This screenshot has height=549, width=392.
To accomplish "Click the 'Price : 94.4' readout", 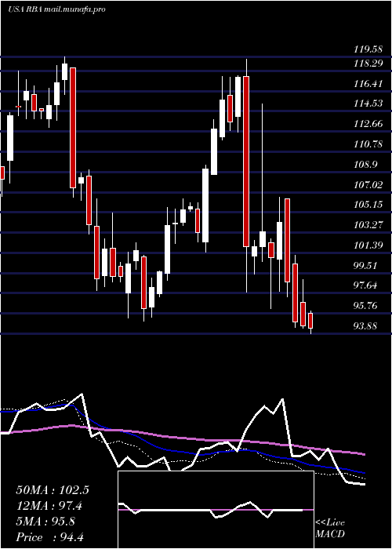I will [x=49, y=537].
